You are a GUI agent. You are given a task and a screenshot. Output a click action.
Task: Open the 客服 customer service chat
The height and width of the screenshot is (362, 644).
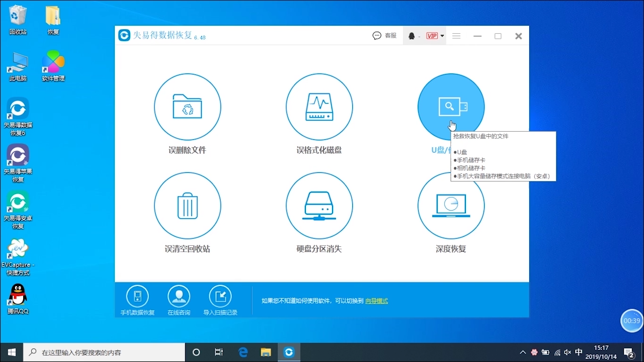(x=384, y=36)
